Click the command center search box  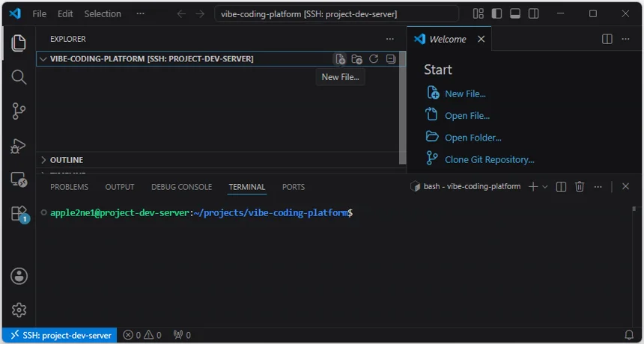(x=336, y=14)
